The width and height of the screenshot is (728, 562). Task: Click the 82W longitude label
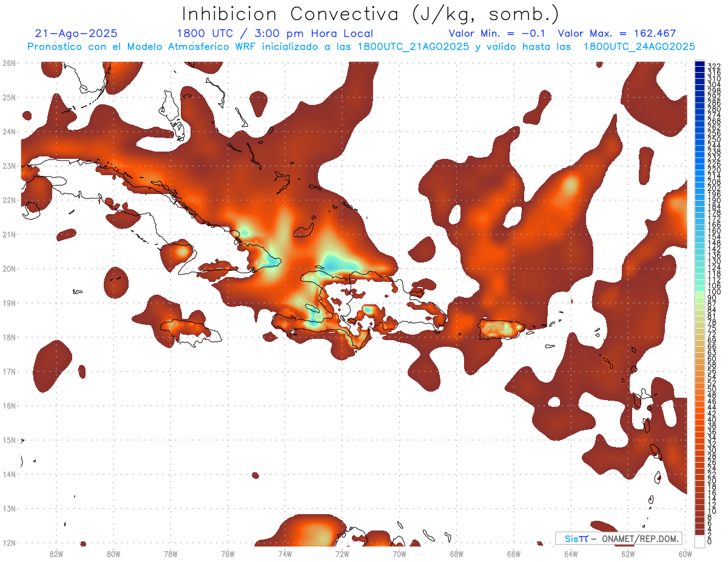click(56, 554)
